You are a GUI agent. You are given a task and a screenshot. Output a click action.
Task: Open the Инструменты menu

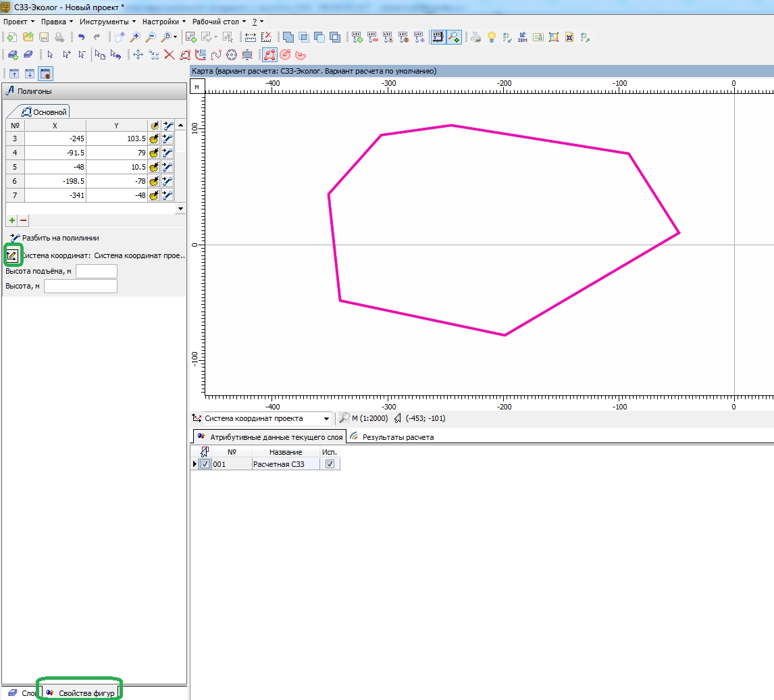107,22
